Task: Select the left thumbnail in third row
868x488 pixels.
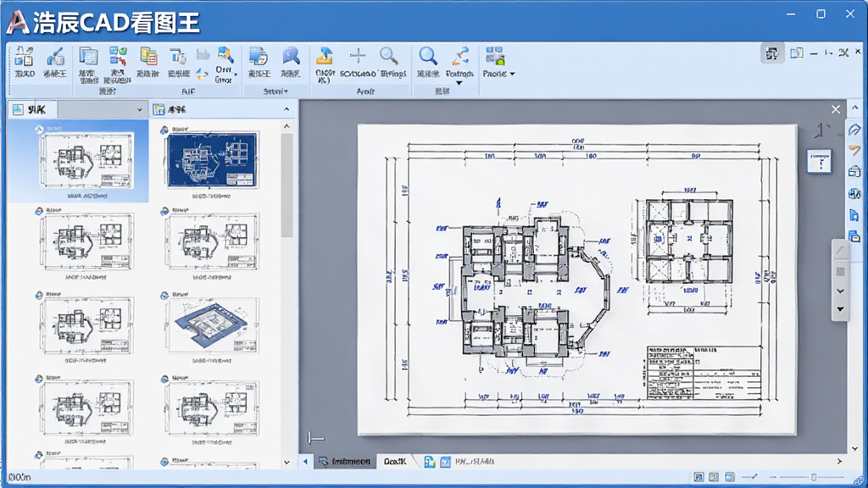Action: click(x=86, y=325)
